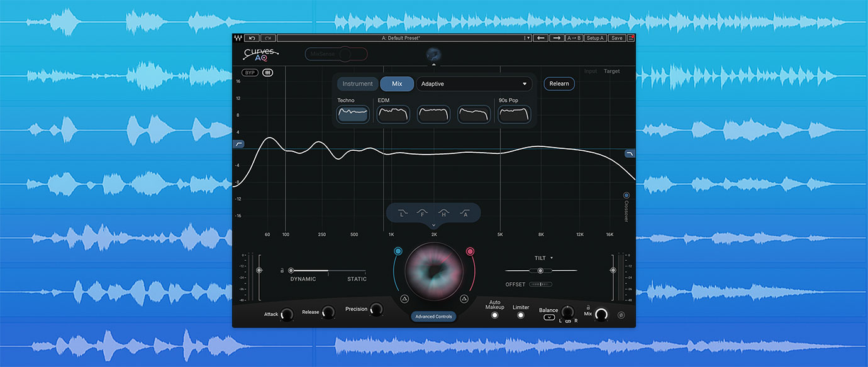Screen dimensions: 868x367
Task: Choose the F filter shape
Action: click(423, 213)
